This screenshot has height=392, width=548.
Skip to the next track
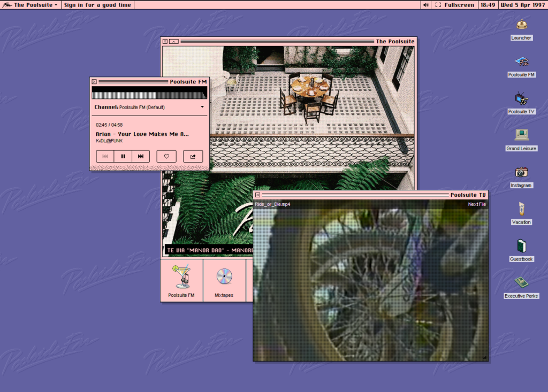[141, 157]
